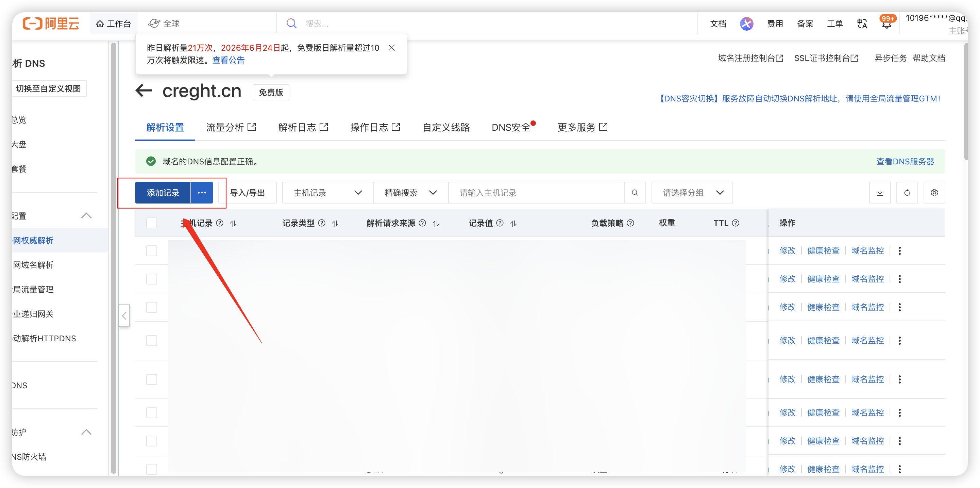Click the refresh list icon
This screenshot has height=488, width=980.
(x=907, y=193)
